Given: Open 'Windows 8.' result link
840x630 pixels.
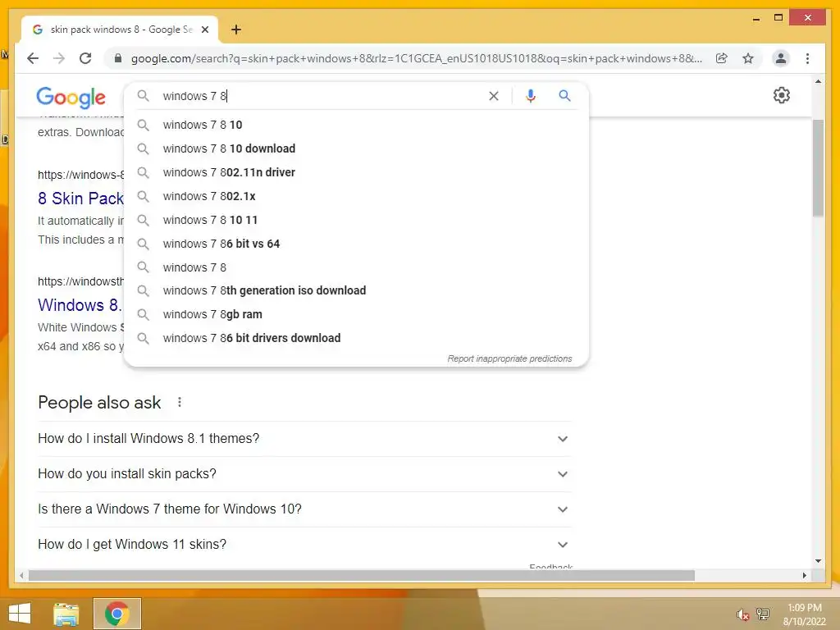Looking at the screenshot, I should pyautogui.click(x=80, y=305).
